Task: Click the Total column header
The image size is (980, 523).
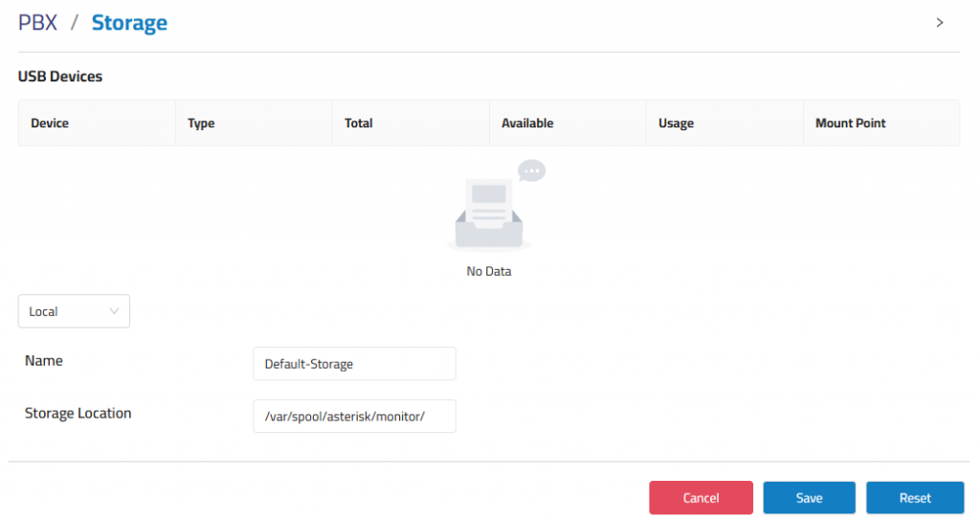Action: (x=359, y=124)
